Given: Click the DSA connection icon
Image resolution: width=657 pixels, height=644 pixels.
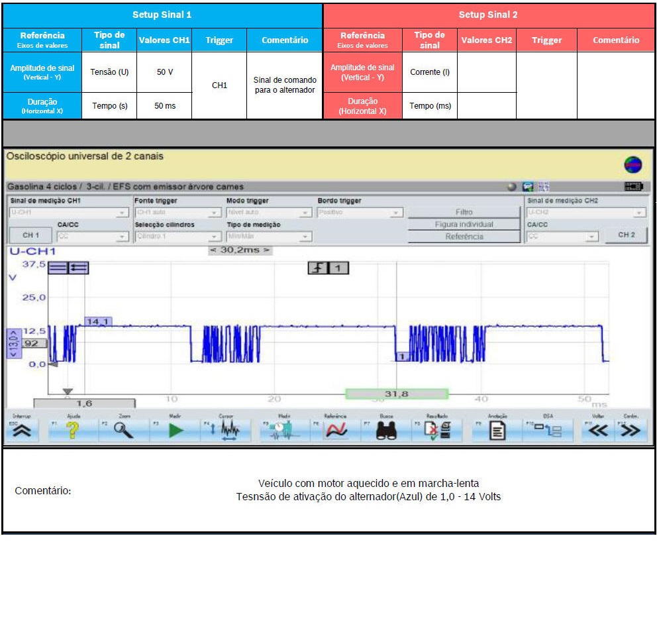Looking at the screenshot, I should (548, 431).
